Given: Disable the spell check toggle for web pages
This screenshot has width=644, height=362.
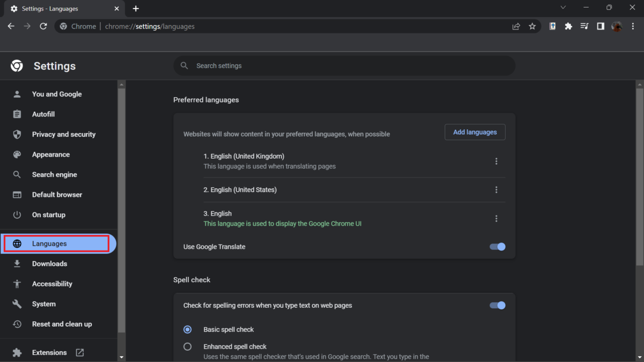Looking at the screenshot, I should [497, 305].
